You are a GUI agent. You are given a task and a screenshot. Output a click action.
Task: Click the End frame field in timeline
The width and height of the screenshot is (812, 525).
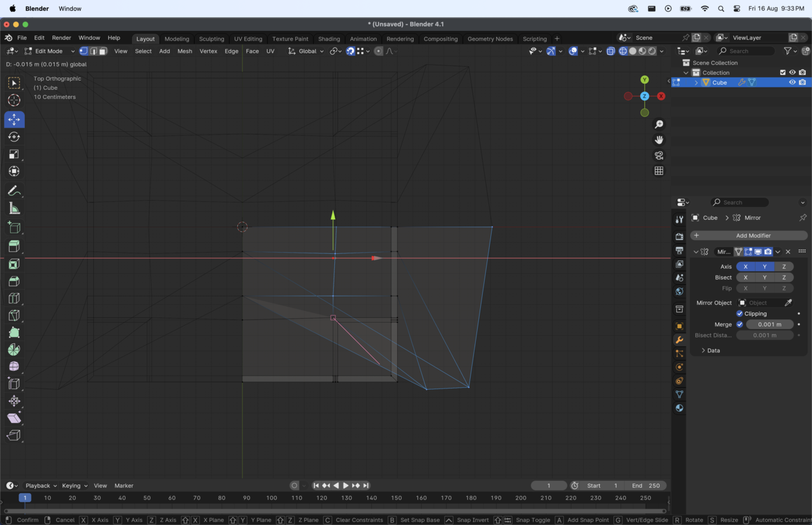646,486
